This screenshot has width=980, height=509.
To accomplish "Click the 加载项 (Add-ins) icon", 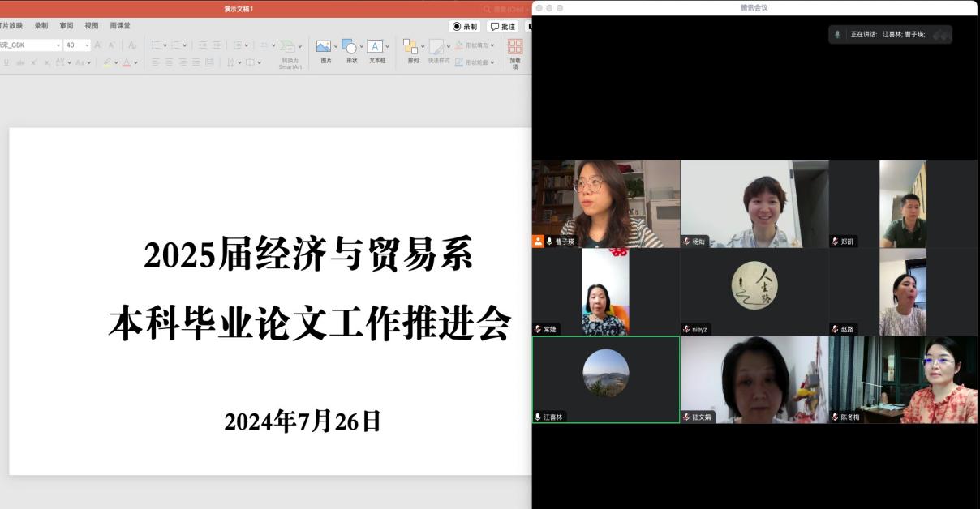I will [515, 47].
